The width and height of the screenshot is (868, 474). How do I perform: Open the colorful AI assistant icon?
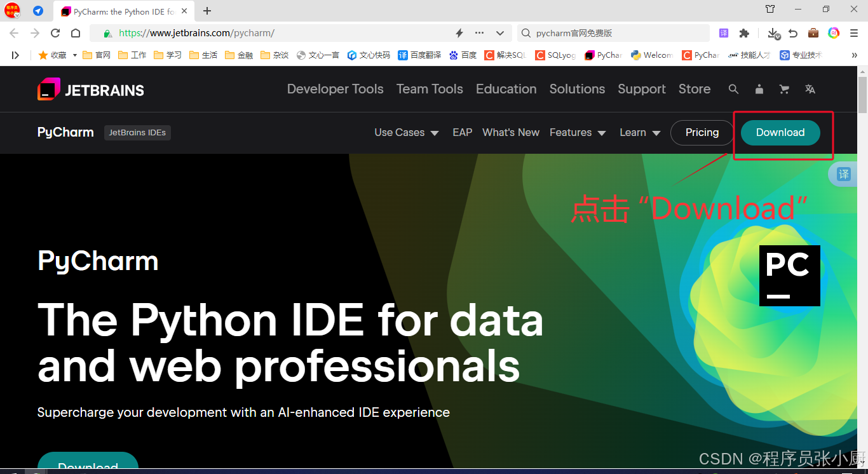pyautogui.click(x=834, y=33)
